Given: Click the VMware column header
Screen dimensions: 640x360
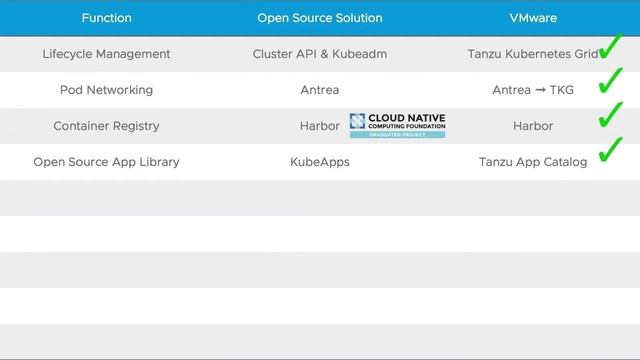Looking at the screenshot, I should click(533, 18).
